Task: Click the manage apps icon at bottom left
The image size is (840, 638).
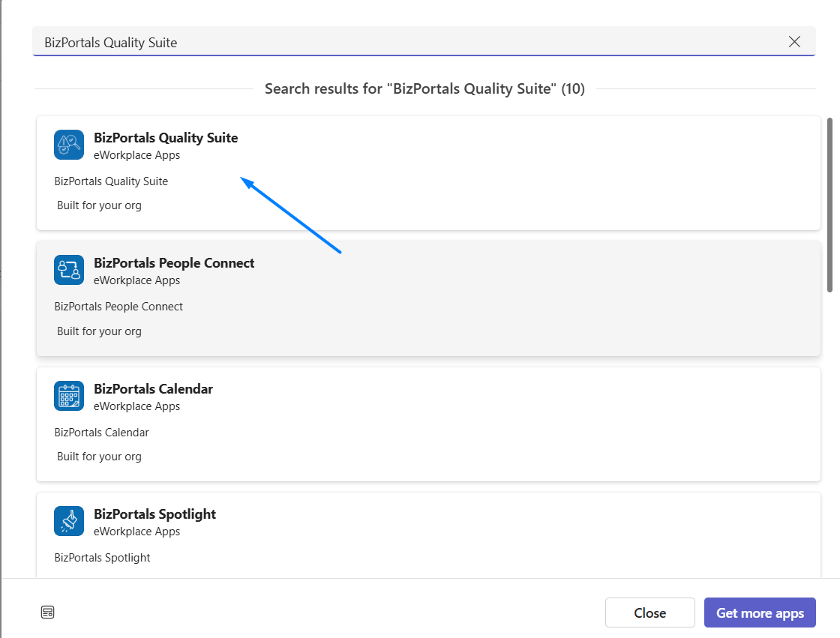Action: click(x=48, y=613)
